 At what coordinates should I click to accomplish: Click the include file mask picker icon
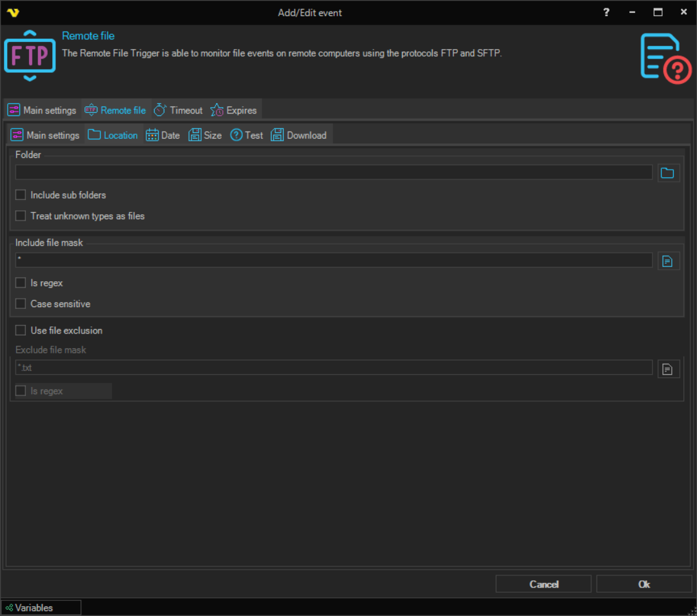click(x=668, y=261)
